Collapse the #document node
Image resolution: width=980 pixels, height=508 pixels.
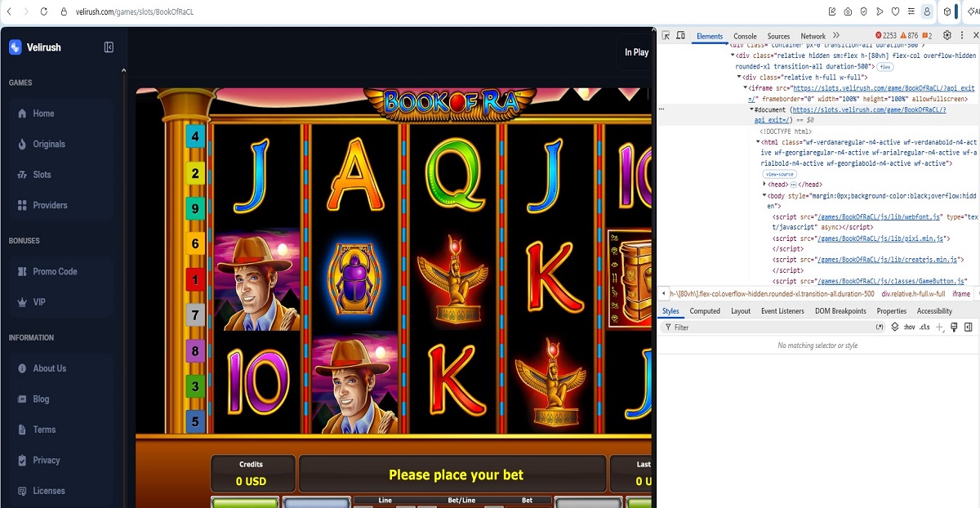(x=752, y=109)
